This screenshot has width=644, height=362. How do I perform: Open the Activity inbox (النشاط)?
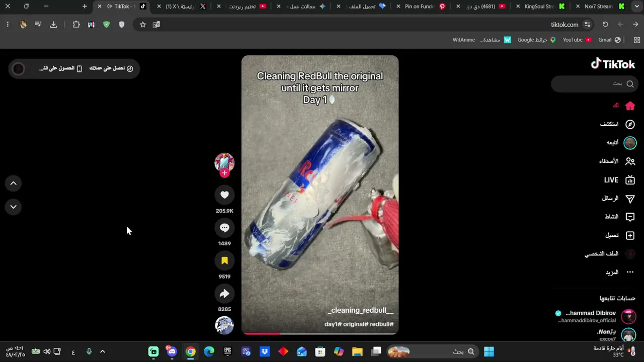pos(619,217)
